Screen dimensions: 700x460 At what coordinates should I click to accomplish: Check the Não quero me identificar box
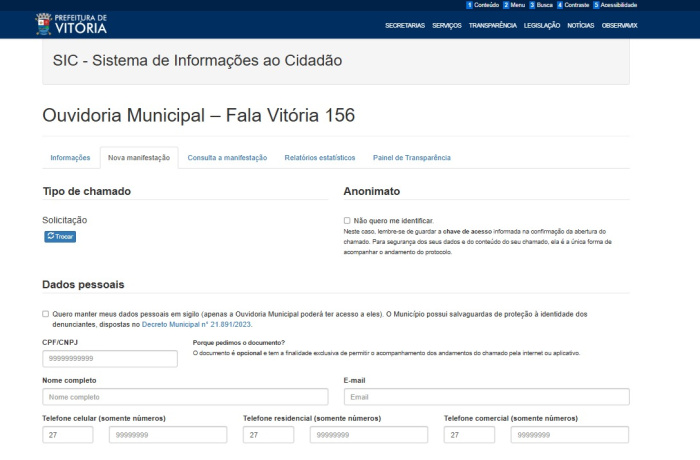(347, 221)
